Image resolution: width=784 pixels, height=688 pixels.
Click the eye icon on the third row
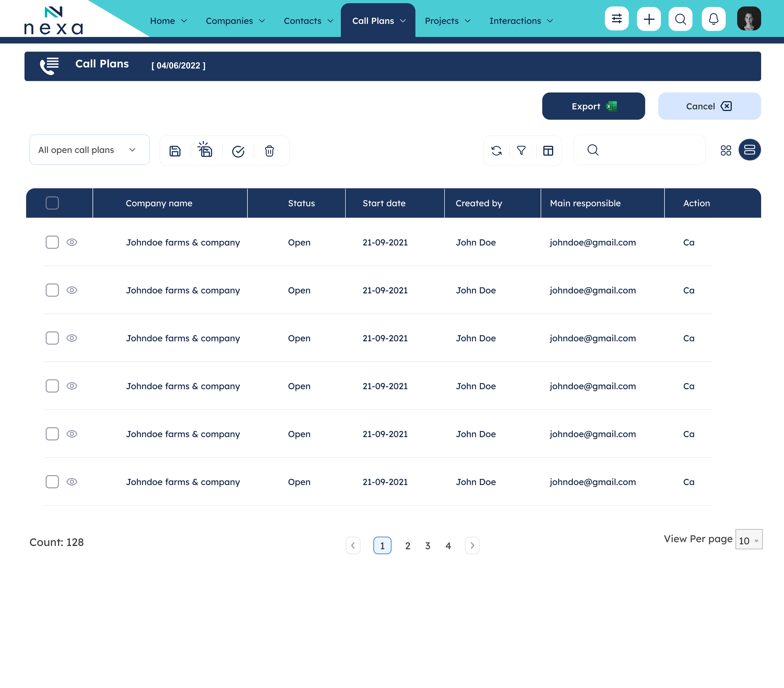pos(72,338)
